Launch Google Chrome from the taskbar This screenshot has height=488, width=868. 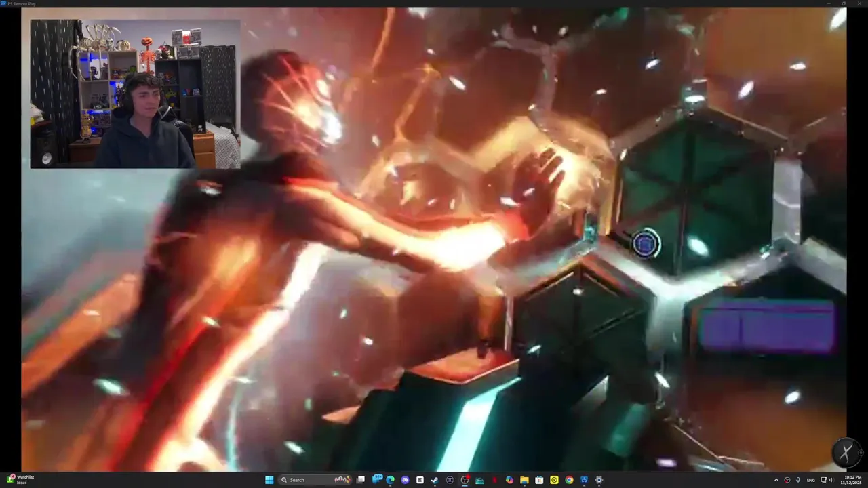(x=569, y=480)
